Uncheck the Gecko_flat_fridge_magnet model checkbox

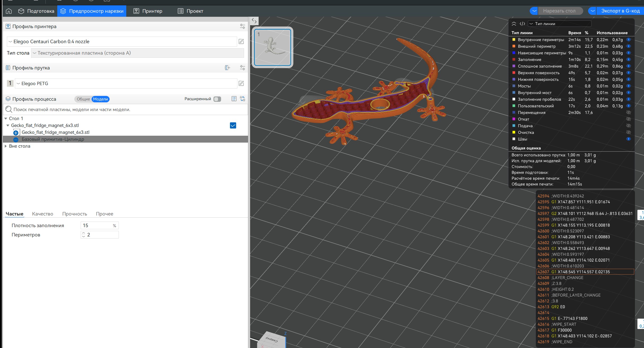[x=233, y=125]
